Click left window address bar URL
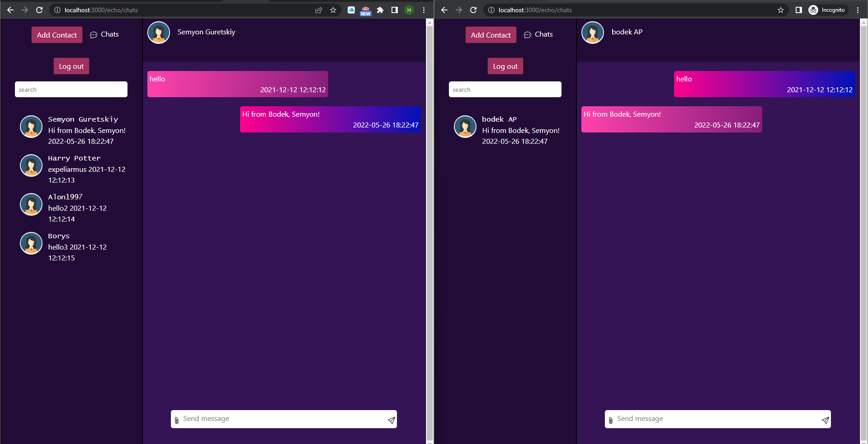The height and width of the screenshot is (444, 868). coord(101,10)
